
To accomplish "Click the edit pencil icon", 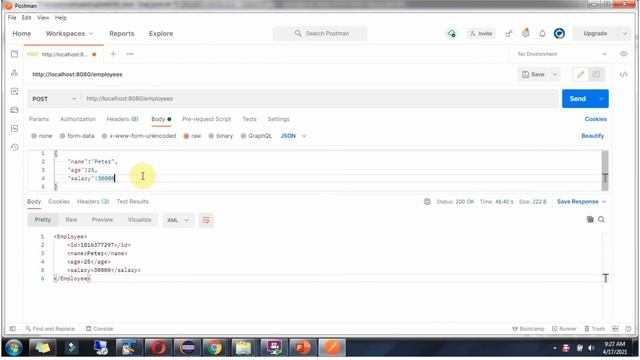I will click(x=580, y=74).
